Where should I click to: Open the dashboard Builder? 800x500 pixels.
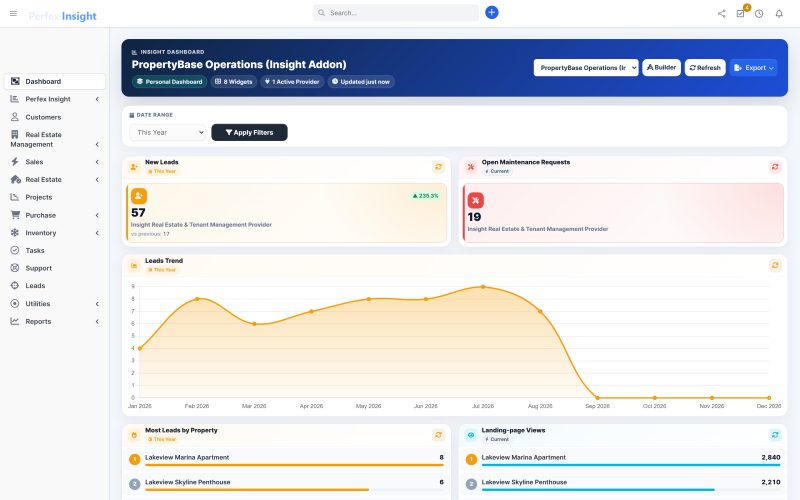click(x=661, y=67)
